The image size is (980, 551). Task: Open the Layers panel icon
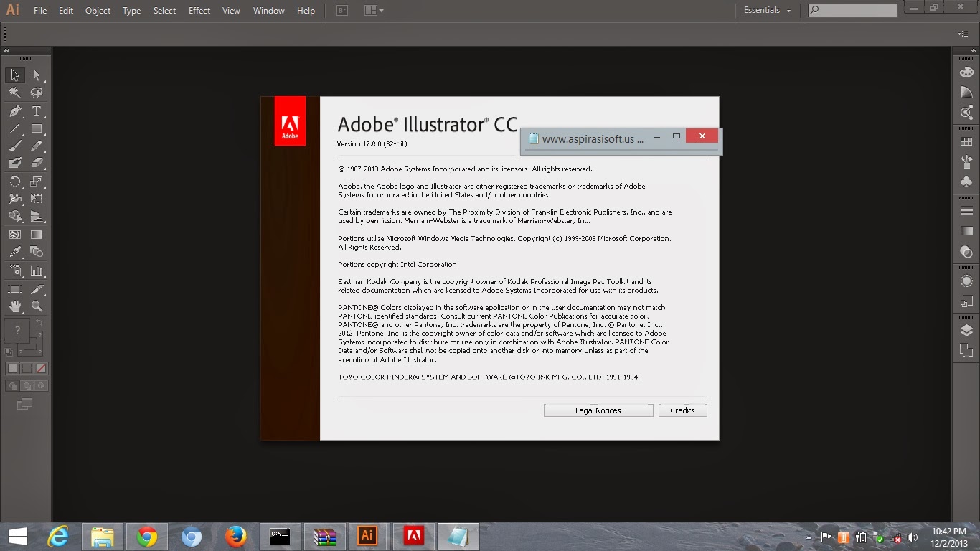point(966,331)
